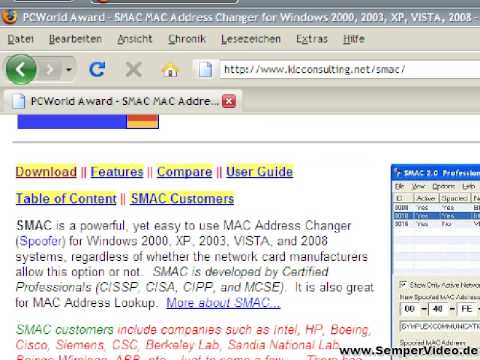Open the Table of Content link

pyautogui.click(x=66, y=199)
